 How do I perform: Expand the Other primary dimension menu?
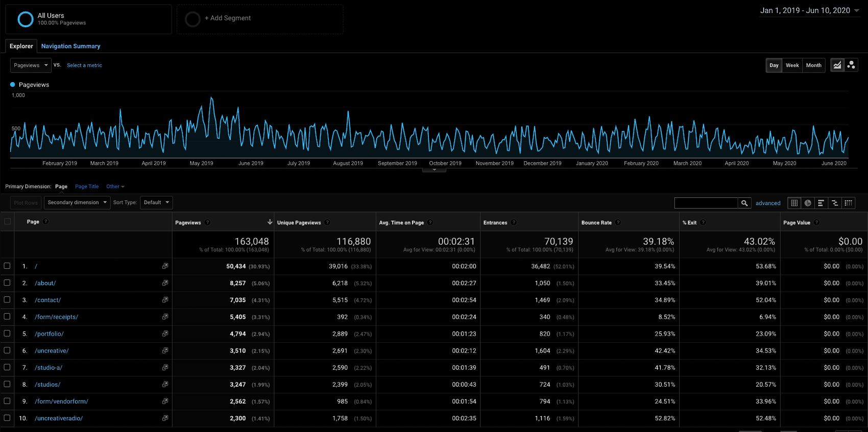pos(115,187)
